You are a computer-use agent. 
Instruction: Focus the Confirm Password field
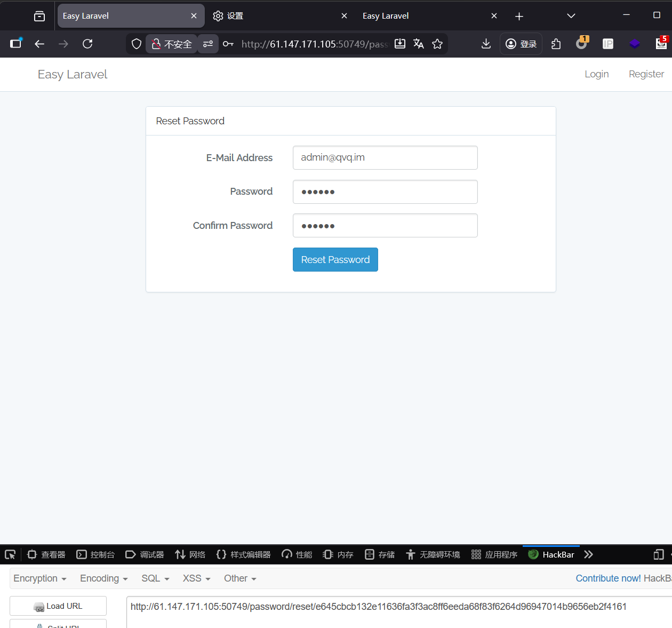pyautogui.click(x=385, y=226)
